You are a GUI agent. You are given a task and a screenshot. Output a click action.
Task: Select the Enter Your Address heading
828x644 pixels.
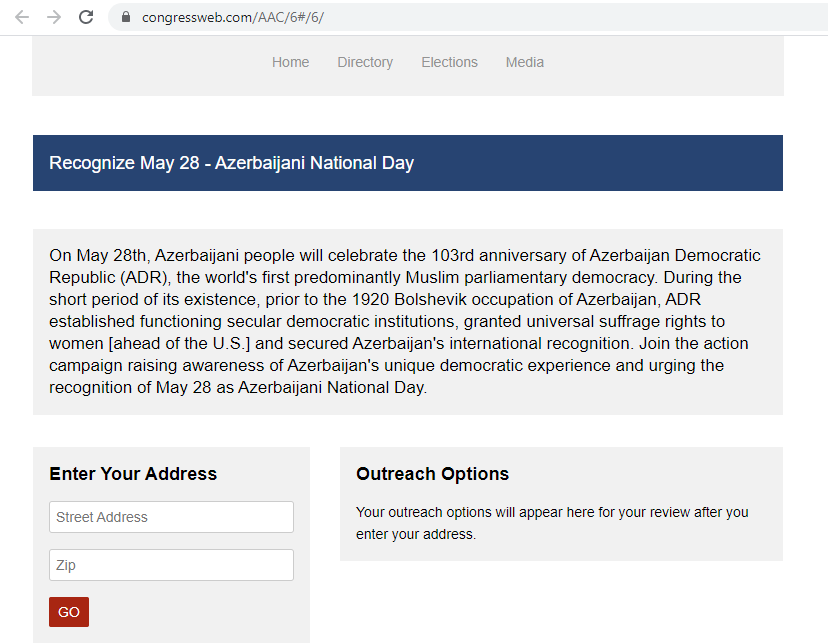tap(133, 474)
